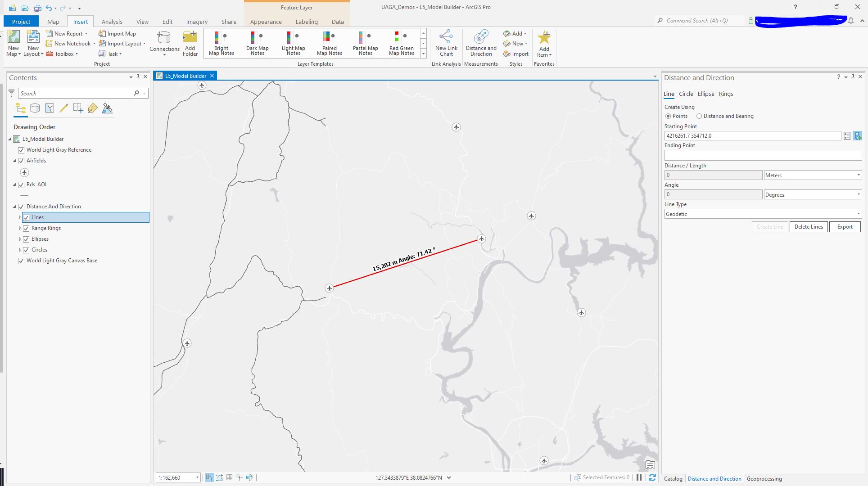
Task: Expand the Circles layer in Contents
Action: pos(20,250)
